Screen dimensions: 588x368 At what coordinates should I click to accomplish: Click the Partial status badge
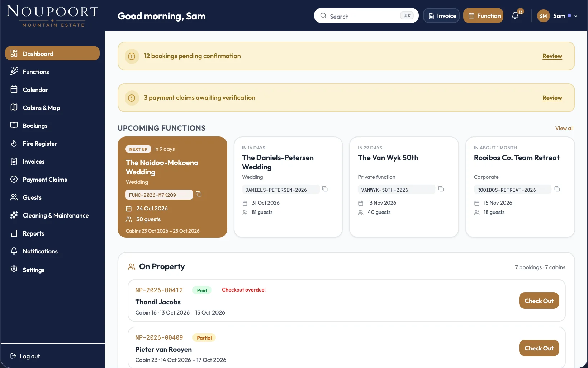pyautogui.click(x=204, y=337)
